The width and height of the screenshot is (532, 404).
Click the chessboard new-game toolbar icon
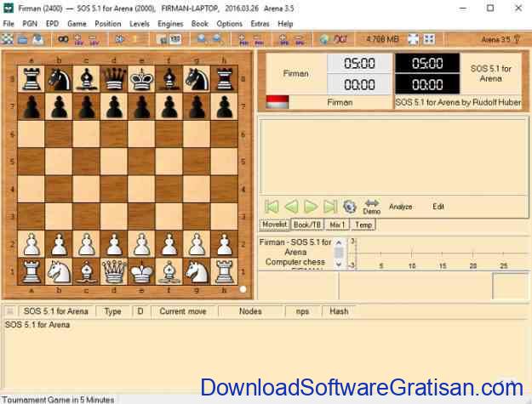click(7, 39)
